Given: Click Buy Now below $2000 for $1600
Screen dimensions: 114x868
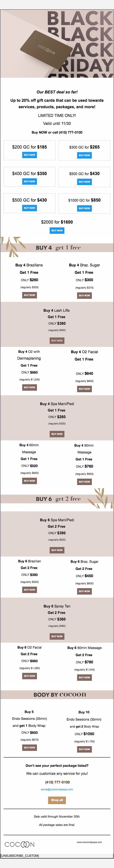Looking at the screenshot, I should pos(57,230).
